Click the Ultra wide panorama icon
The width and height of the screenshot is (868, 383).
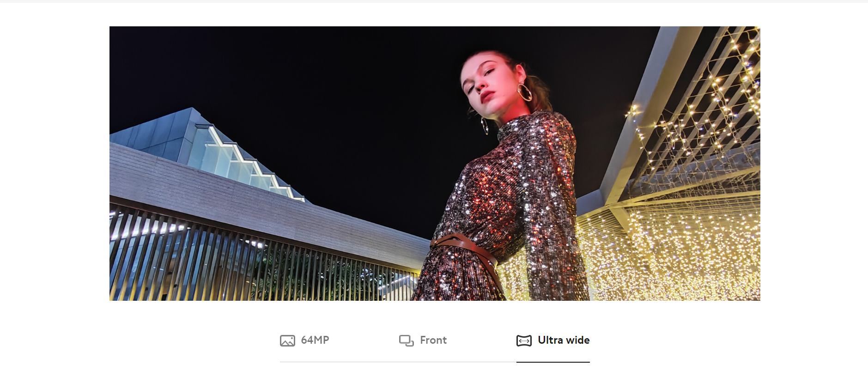[x=524, y=340]
